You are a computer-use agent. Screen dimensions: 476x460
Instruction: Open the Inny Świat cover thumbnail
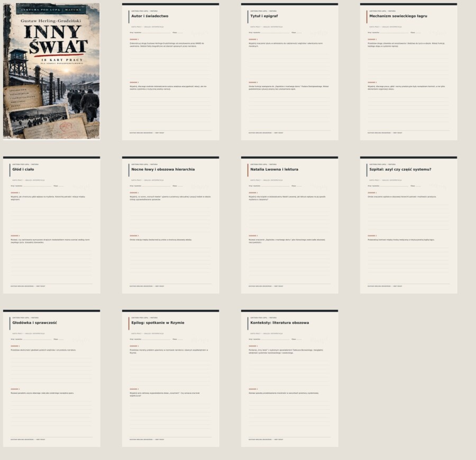(x=51, y=71)
